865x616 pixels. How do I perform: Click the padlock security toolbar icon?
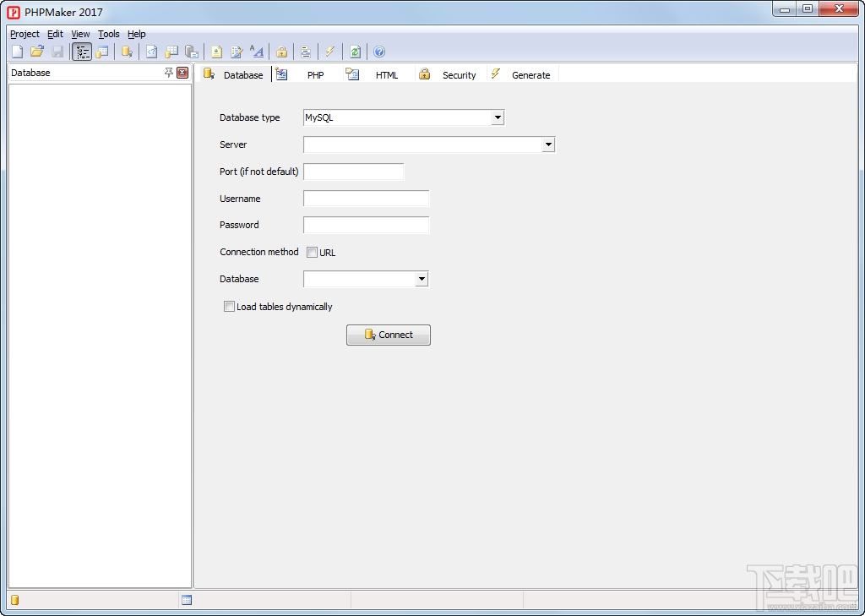(x=281, y=52)
